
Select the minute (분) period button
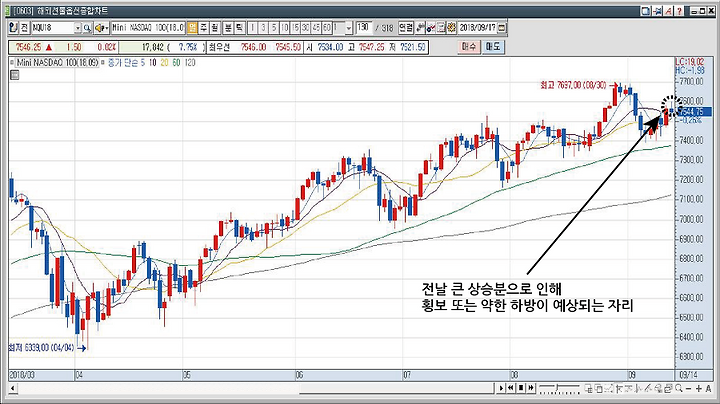(228, 28)
